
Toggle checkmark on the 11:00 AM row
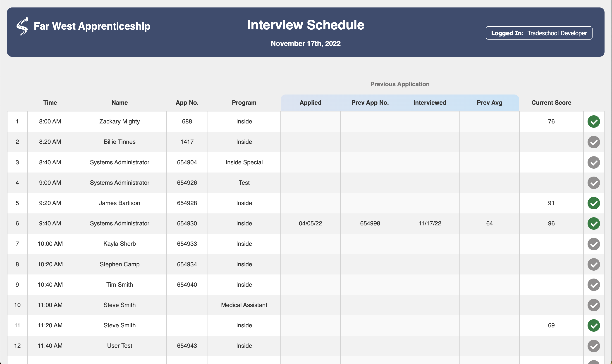(594, 305)
